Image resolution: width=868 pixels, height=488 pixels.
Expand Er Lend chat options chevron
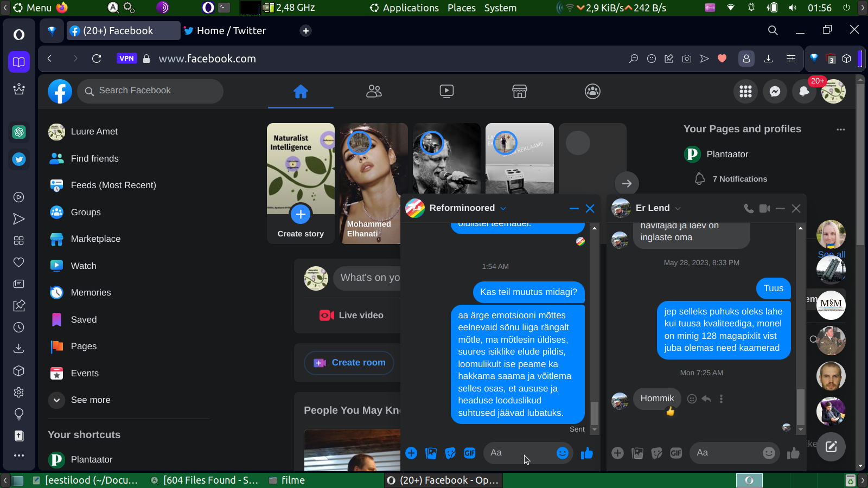[x=678, y=209]
